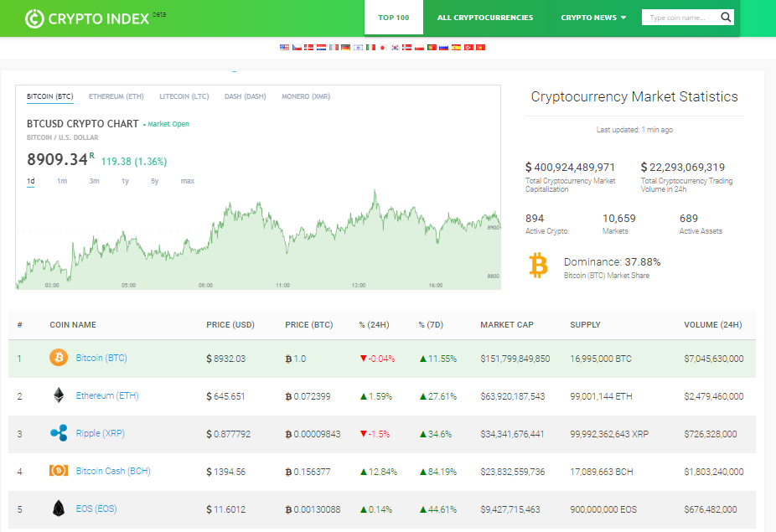The image size is (776, 532).
Task: Click the Bitcoin coin icon in table
Action: coord(59,359)
